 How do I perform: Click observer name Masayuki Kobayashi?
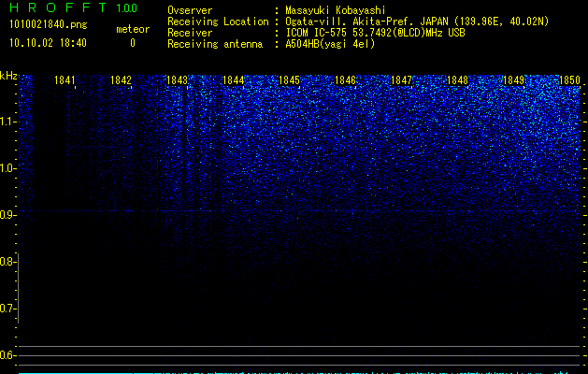tap(336, 10)
